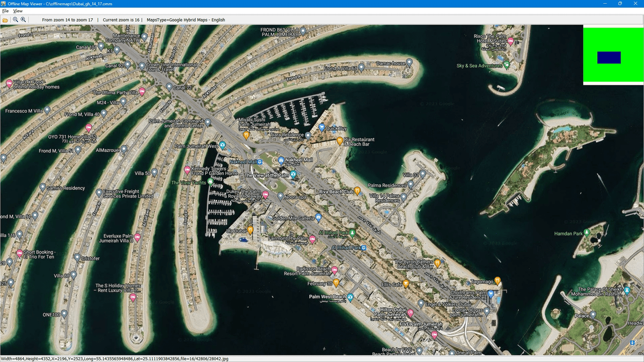The width and height of the screenshot is (644, 362).
Task: Click the MapsType Google Hybrid Maps label
Action: (x=186, y=20)
